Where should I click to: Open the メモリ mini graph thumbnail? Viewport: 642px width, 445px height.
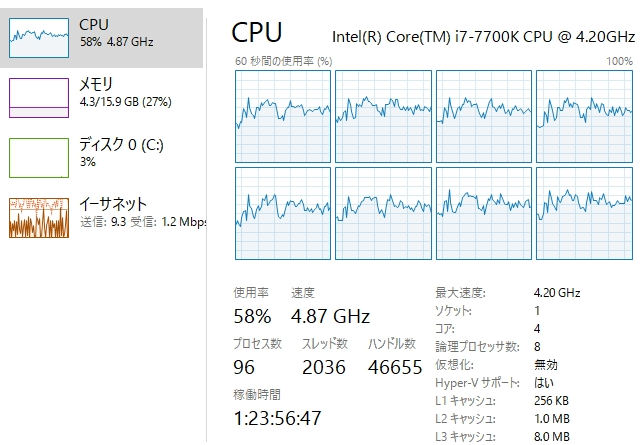(x=39, y=98)
